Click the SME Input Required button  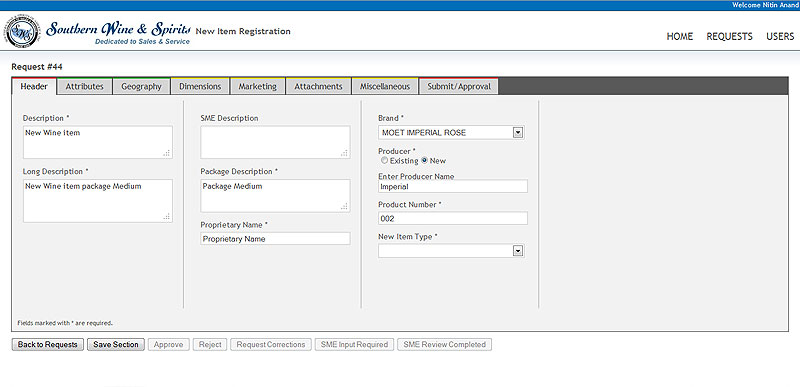pos(355,345)
